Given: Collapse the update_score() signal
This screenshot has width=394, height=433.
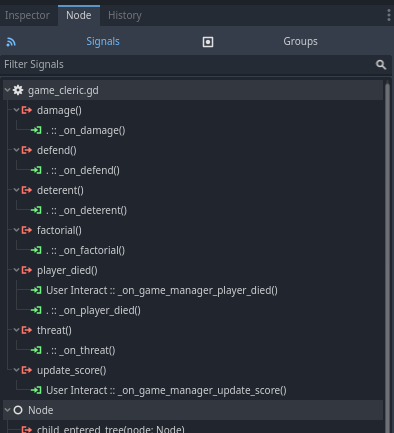Looking at the screenshot, I should [16, 370].
